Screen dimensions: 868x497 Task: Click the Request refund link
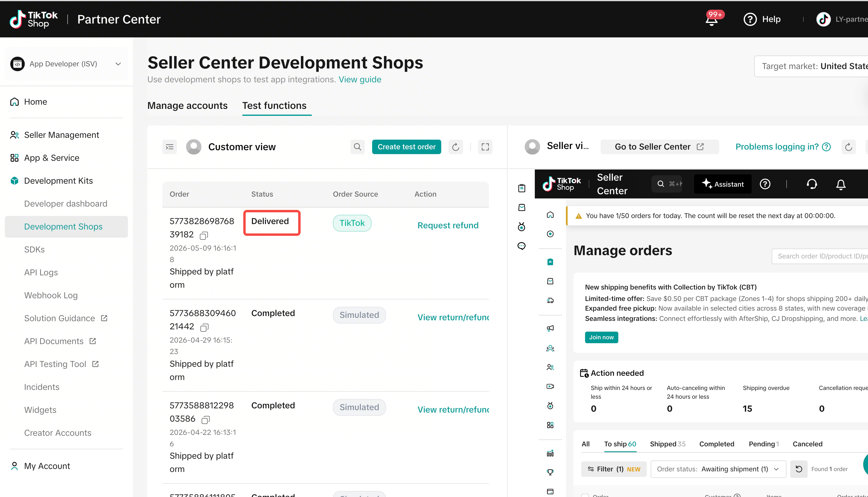(448, 225)
